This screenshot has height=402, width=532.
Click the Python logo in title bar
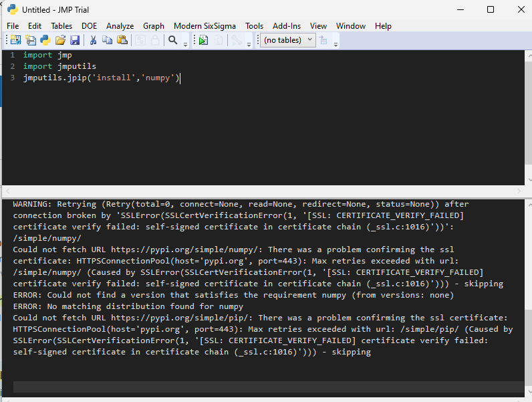[13, 9]
